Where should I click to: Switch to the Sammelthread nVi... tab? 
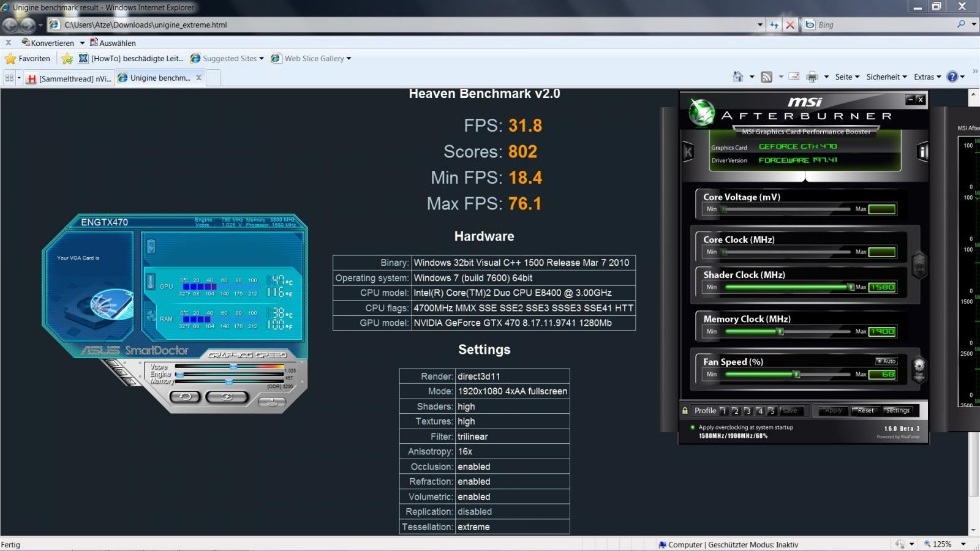pos(69,78)
